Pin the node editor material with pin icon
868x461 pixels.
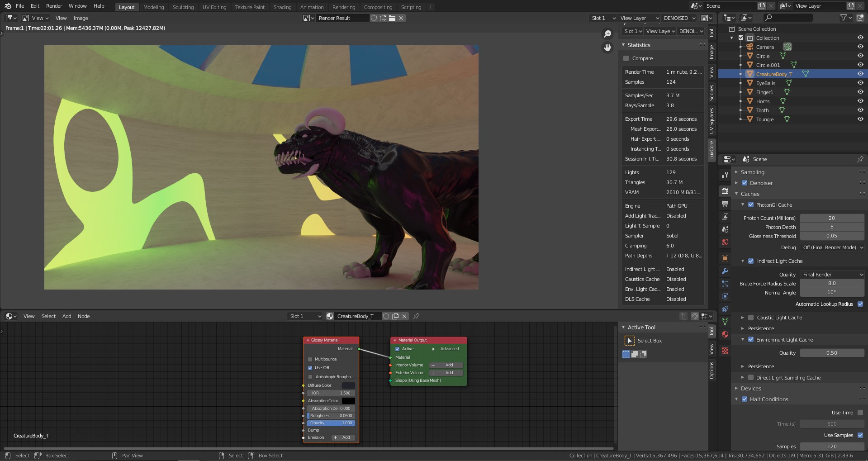(416, 316)
